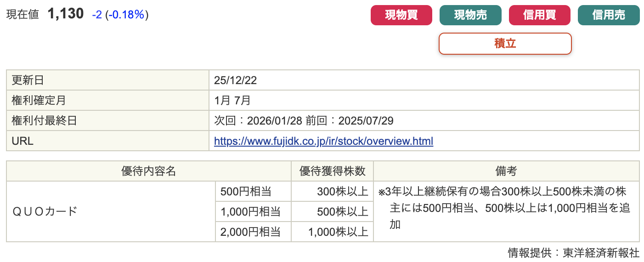Select the QUOカード cell
Screen dimensions: 644x262
pyautogui.click(x=45, y=211)
